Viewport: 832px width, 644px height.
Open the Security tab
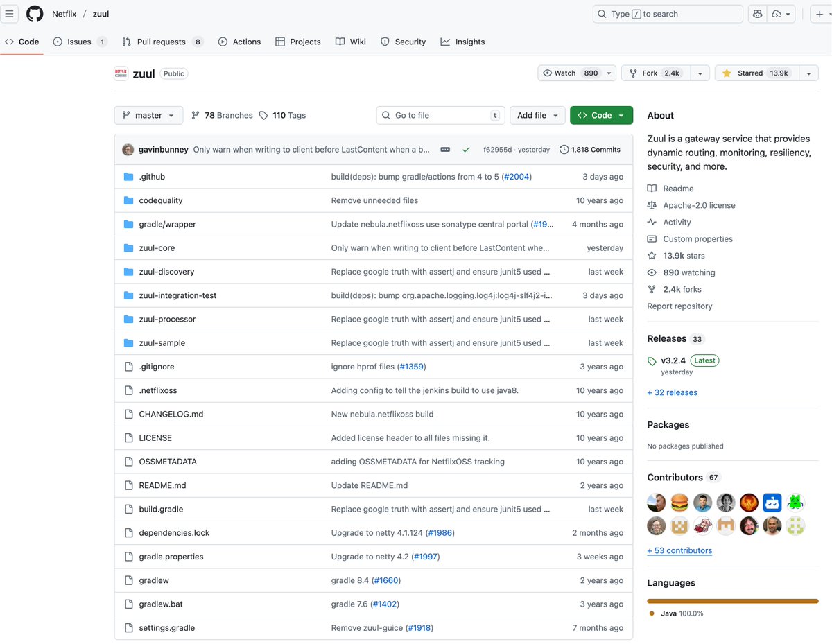(x=404, y=42)
